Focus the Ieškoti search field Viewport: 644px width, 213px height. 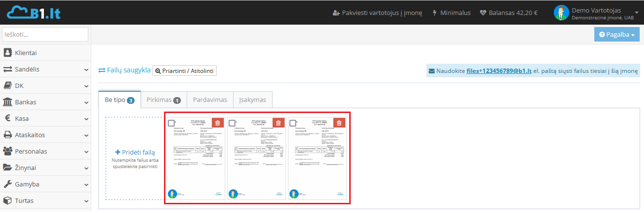click(45, 35)
